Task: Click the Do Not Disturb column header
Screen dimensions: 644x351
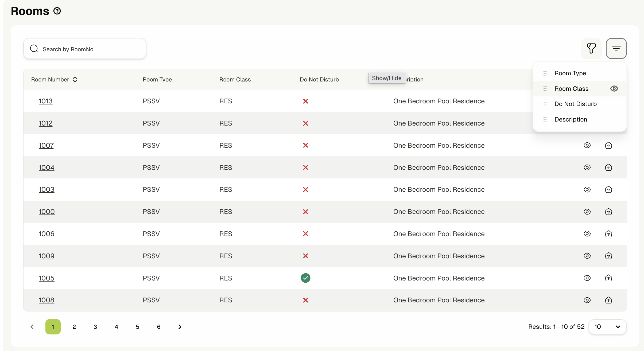Action: point(319,79)
